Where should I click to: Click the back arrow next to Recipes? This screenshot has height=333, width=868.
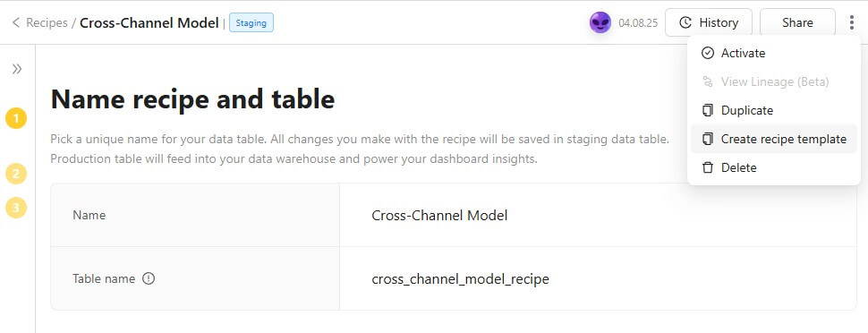click(15, 22)
